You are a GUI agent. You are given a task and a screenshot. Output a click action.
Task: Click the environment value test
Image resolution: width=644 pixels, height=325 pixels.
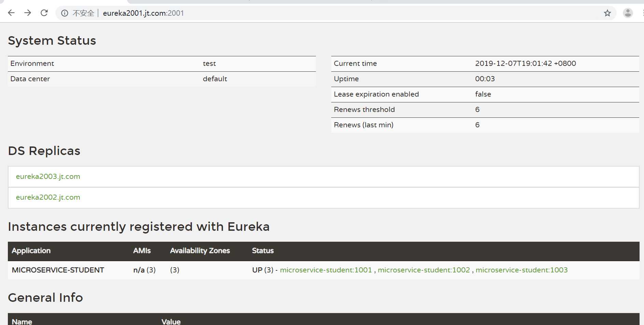coord(209,63)
